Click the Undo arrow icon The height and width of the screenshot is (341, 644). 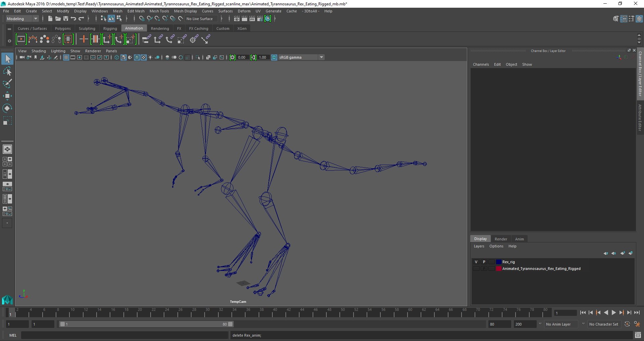(73, 19)
